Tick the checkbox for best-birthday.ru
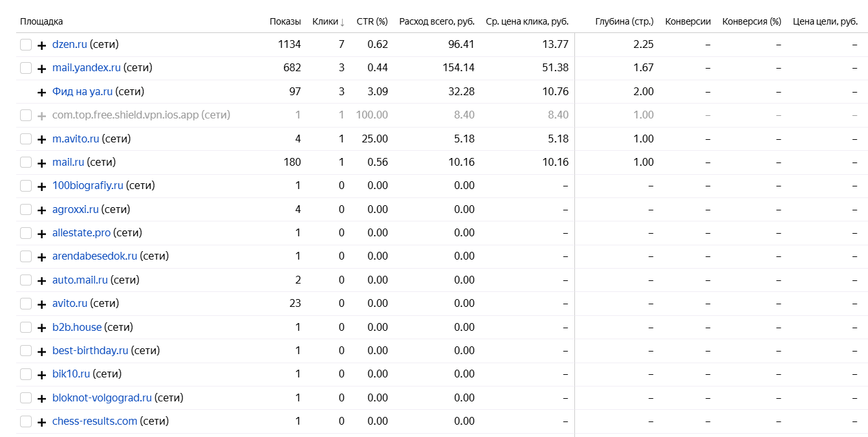Viewport: 868px width, 437px height. pyautogui.click(x=26, y=351)
